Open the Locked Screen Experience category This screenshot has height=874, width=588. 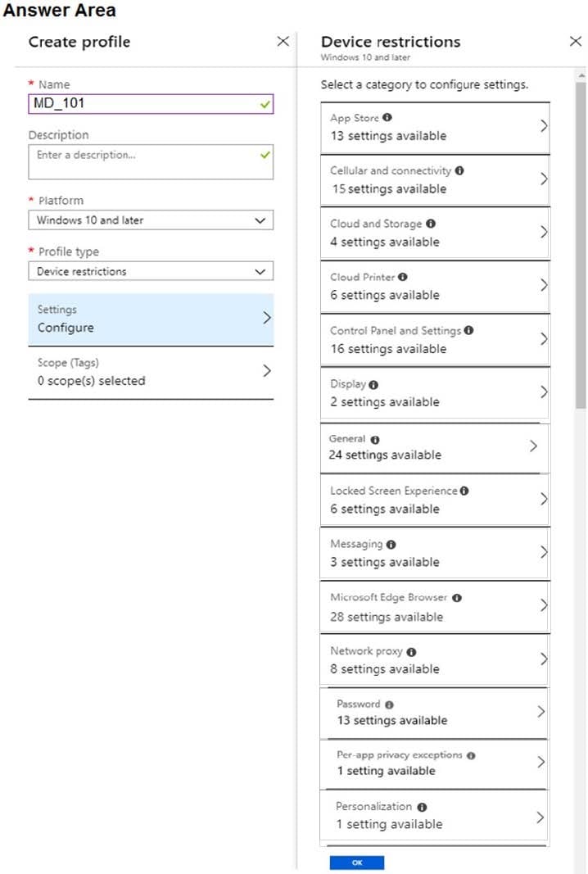coord(434,500)
